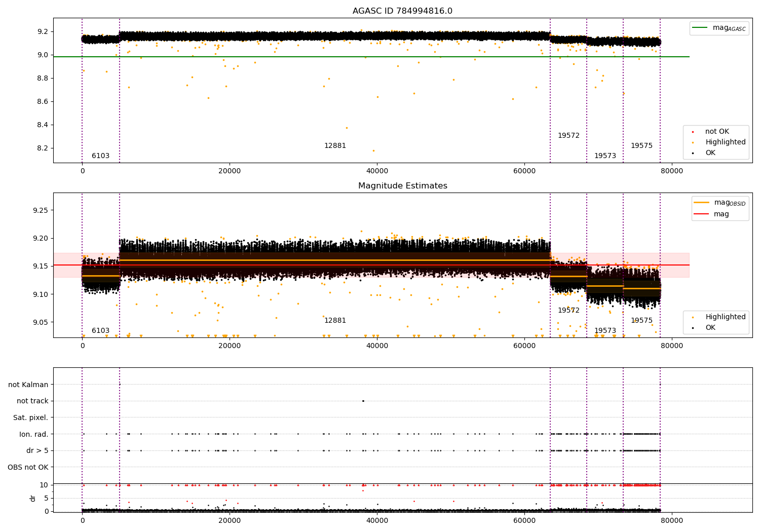The height and width of the screenshot is (532, 760).
Task: Click the 20000 x-tick under Magnitude Estimates plot
Action: pyautogui.click(x=230, y=346)
